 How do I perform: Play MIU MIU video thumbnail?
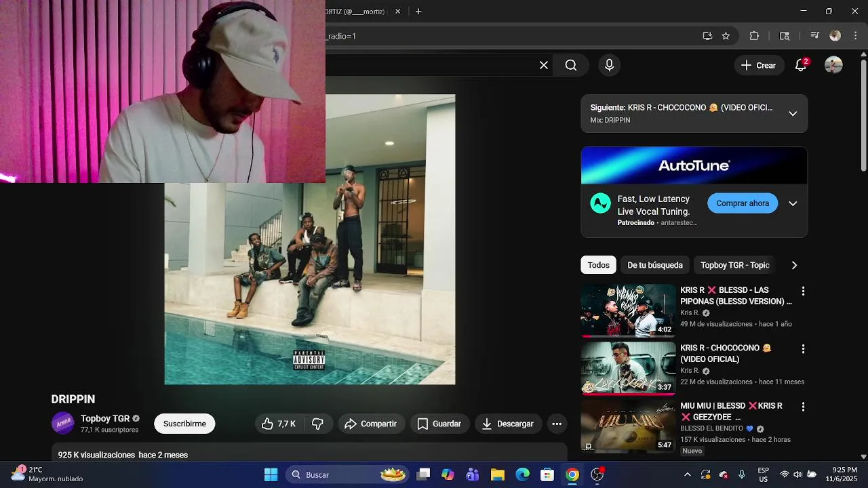tap(628, 426)
